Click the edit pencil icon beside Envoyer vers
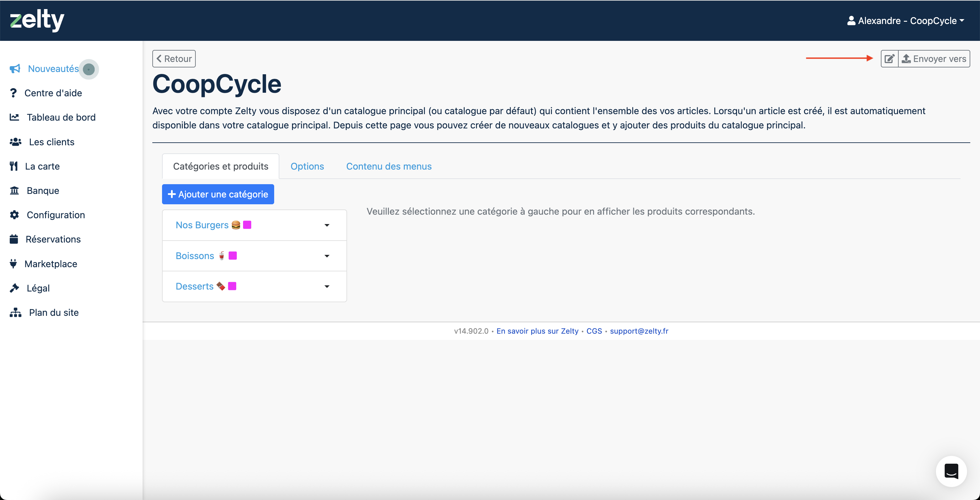980x500 pixels. [x=890, y=59]
